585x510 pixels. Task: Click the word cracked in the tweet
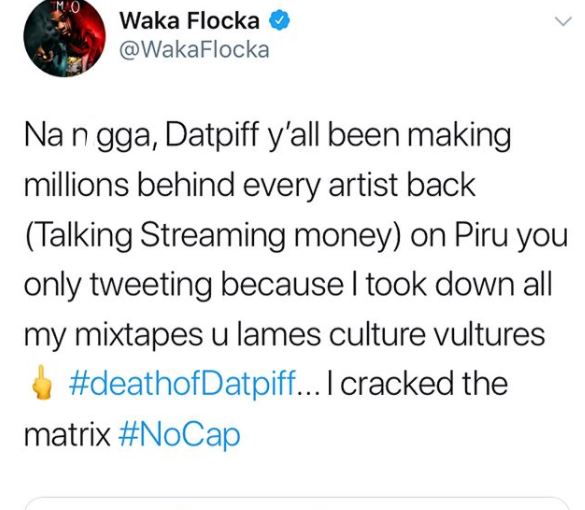point(396,384)
